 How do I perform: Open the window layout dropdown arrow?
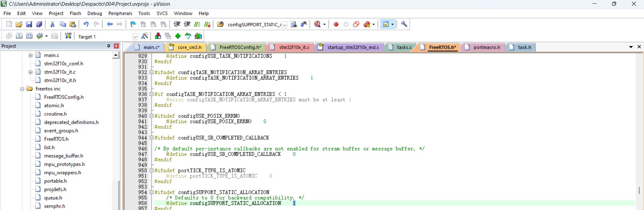(392, 24)
